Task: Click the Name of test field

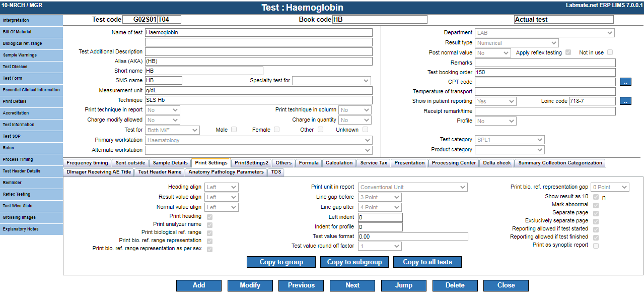Action: point(259,32)
